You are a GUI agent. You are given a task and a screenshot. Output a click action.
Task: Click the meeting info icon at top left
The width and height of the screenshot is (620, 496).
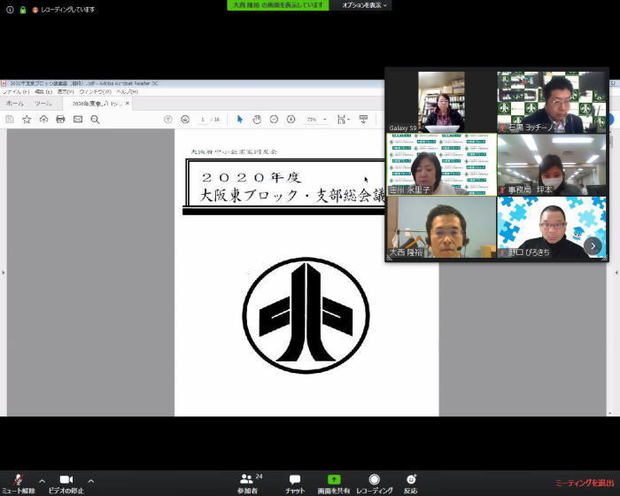click(x=10, y=9)
